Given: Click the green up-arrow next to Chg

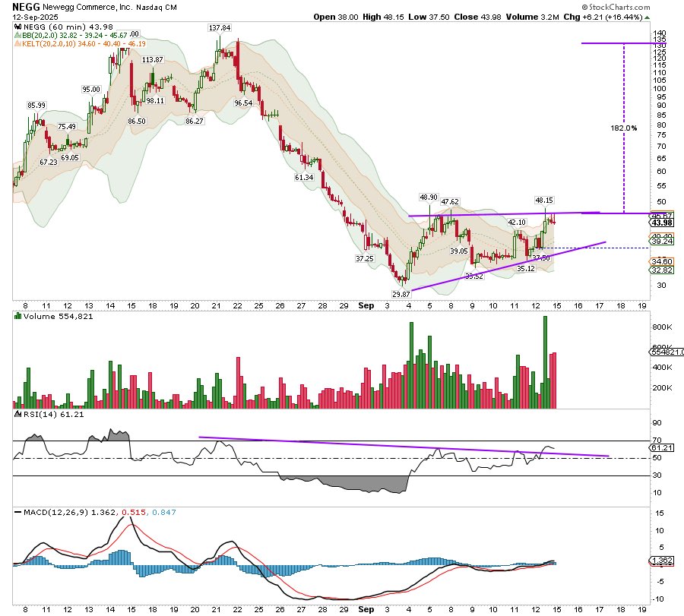Looking at the screenshot, I should [647, 17].
